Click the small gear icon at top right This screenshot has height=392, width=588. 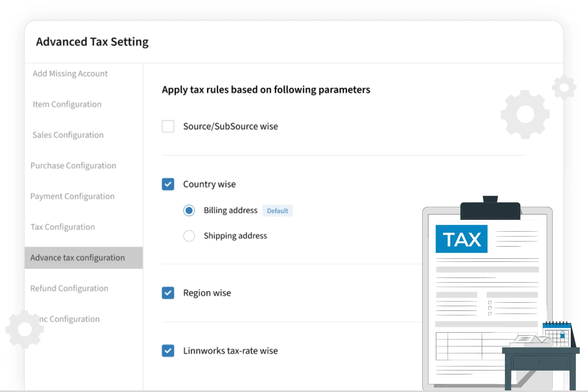coord(564,87)
